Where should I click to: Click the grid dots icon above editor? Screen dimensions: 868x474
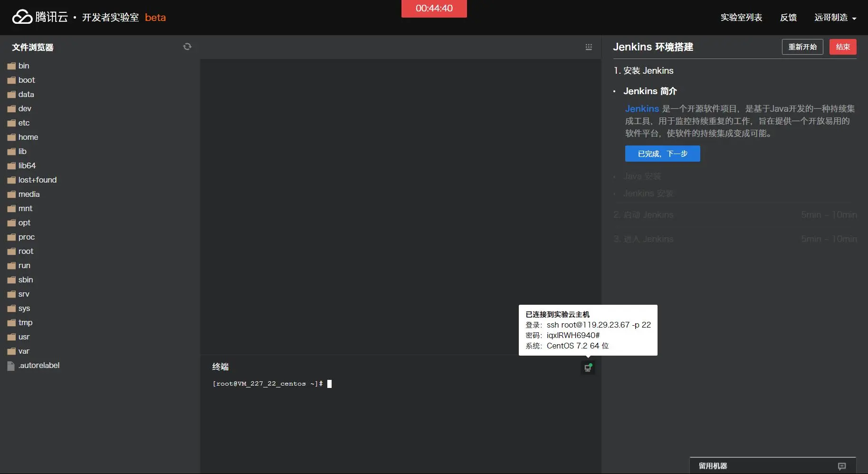click(x=589, y=47)
